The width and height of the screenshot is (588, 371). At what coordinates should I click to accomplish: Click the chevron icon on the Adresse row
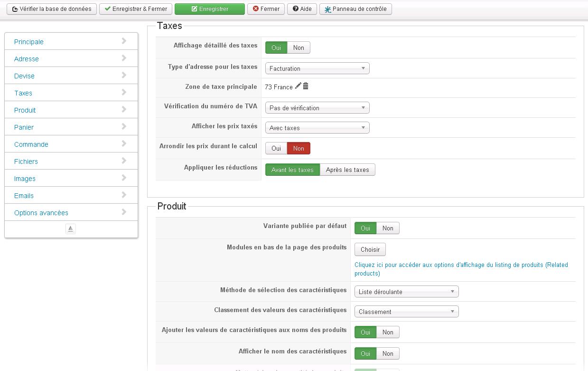tap(124, 58)
